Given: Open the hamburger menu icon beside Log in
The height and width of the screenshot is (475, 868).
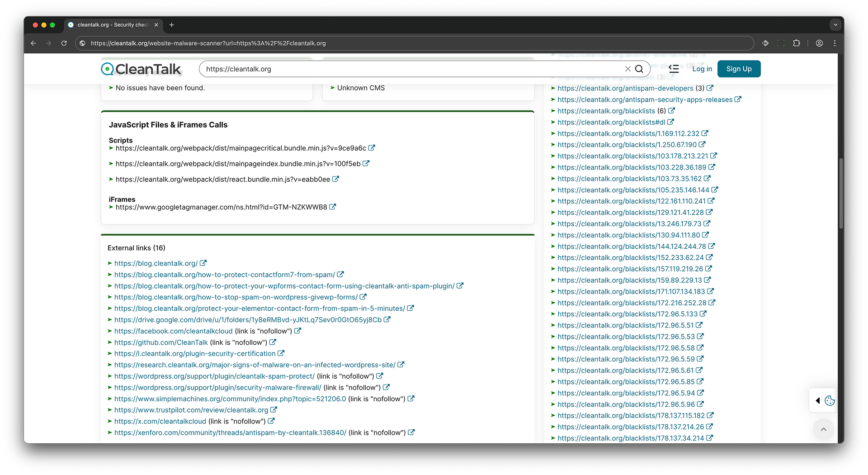Looking at the screenshot, I should [674, 69].
